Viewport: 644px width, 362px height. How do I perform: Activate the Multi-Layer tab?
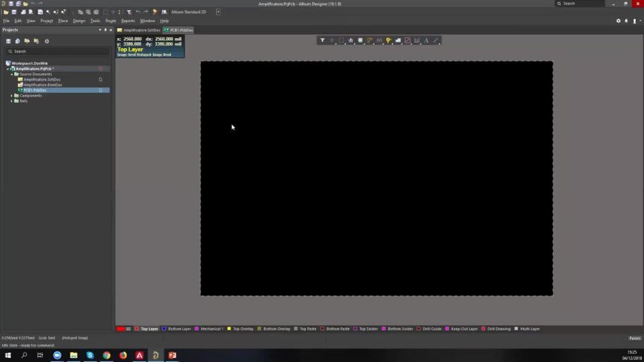[x=527, y=328]
